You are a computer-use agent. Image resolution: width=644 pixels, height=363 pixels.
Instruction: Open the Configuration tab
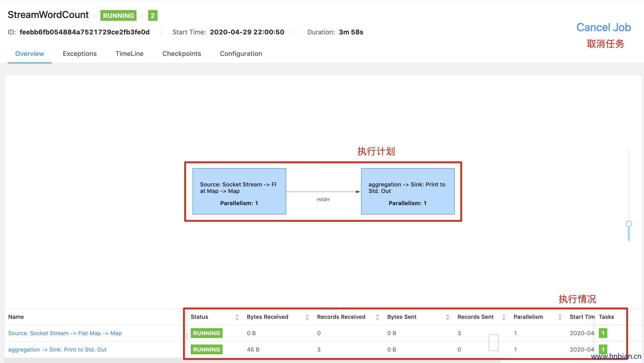click(241, 54)
